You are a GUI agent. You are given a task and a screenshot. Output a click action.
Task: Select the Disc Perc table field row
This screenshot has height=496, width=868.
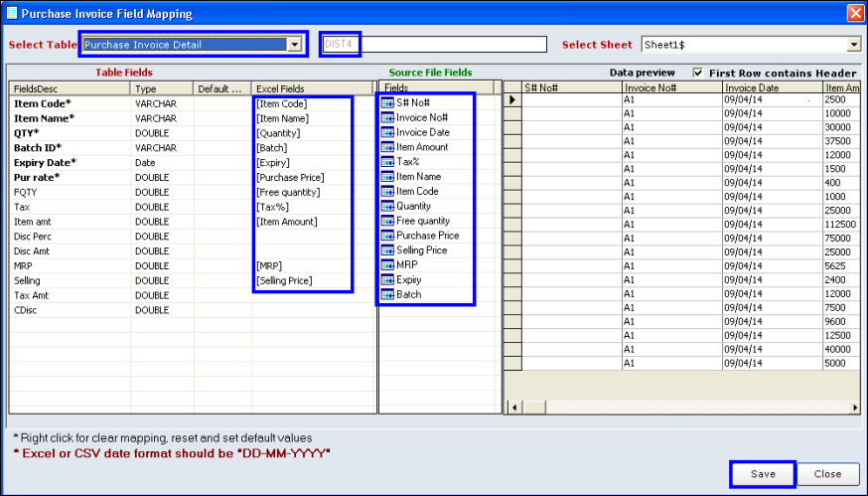[193, 237]
